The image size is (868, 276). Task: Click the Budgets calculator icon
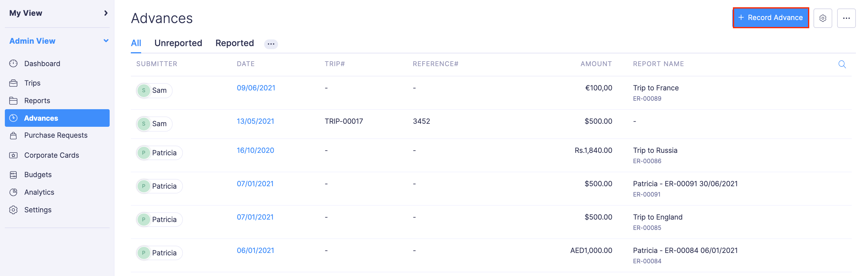[x=14, y=174]
